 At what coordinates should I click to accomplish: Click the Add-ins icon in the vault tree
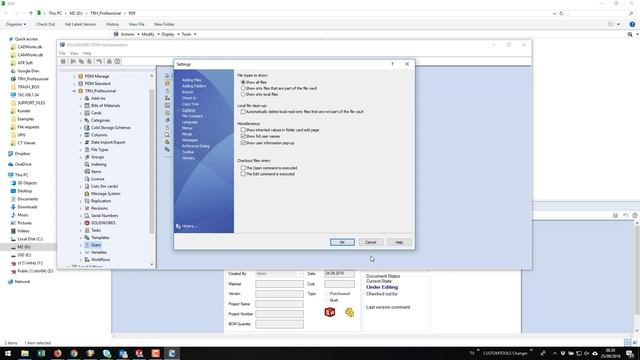[x=87, y=98]
